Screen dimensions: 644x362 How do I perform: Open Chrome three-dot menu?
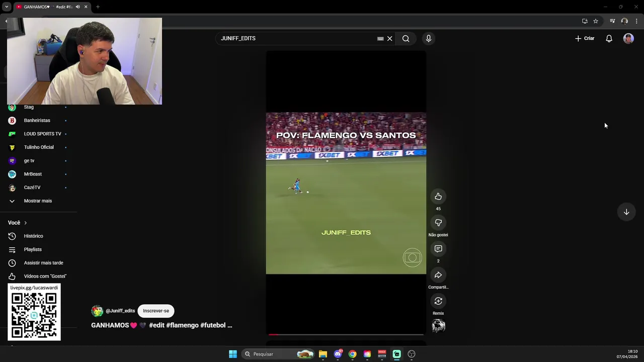point(636,21)
